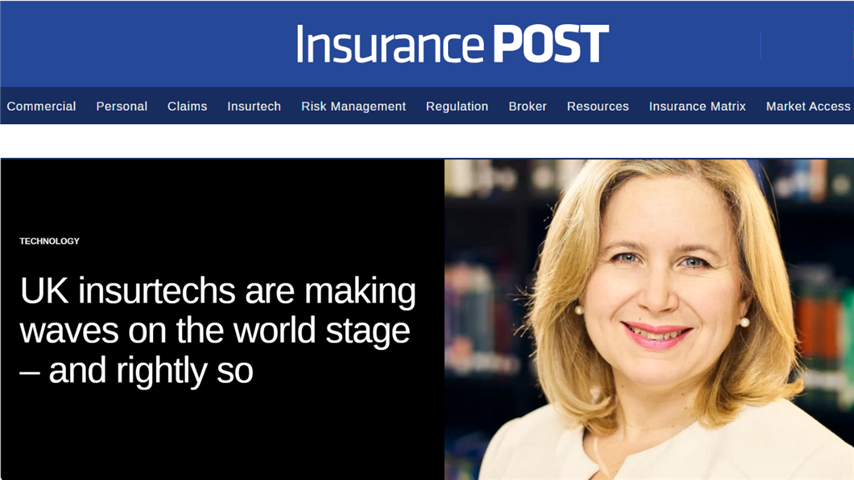Open the Insurtech navigation tab
The width and height of the screenshot is (854, 480).
[x=254, y=106]
